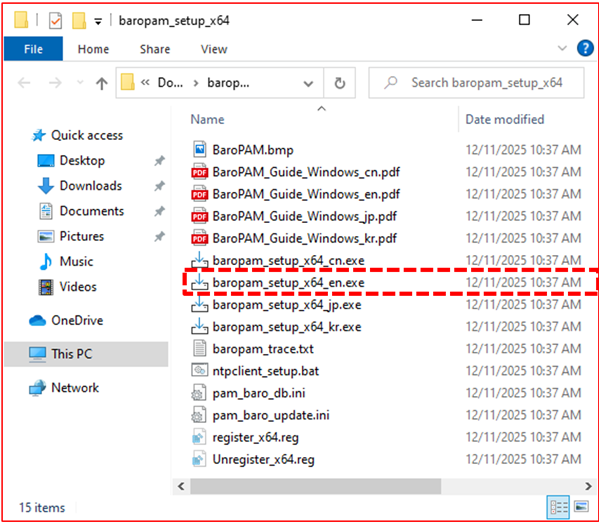The width and height of the screenshot is (599, 523).
Task: Switch to the Home ribbon tab
Action: point(93,49)
